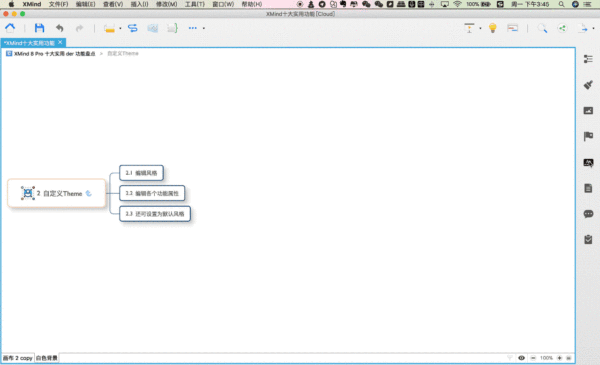Click the export icon
This screenshot has width=600, height=365.
(x=582, y=28)
